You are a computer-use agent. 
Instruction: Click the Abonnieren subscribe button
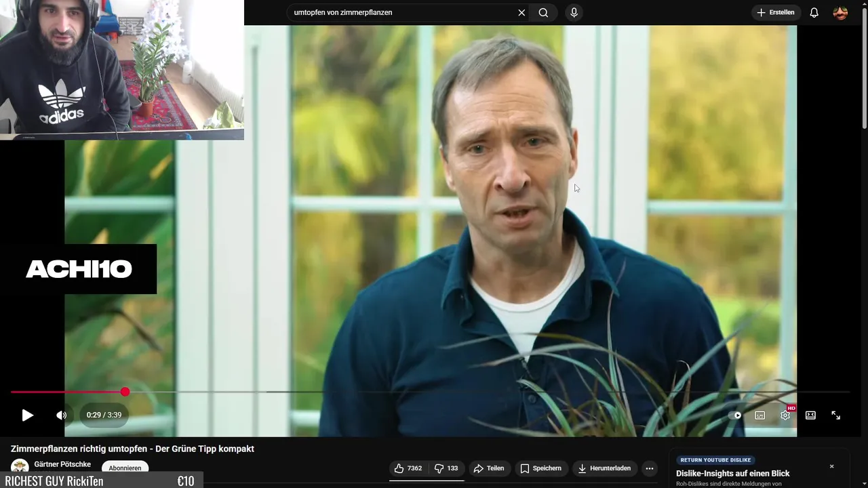click(x=125, y=468)
